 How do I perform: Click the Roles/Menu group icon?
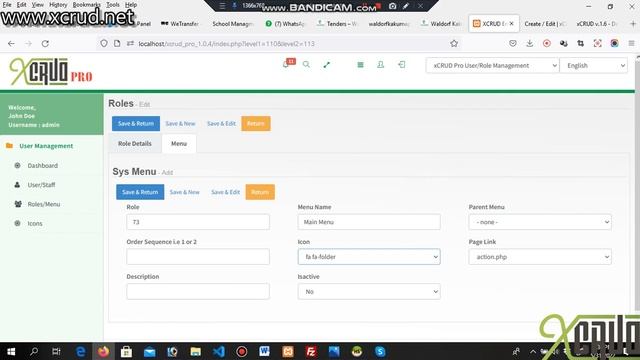point(18,204)
